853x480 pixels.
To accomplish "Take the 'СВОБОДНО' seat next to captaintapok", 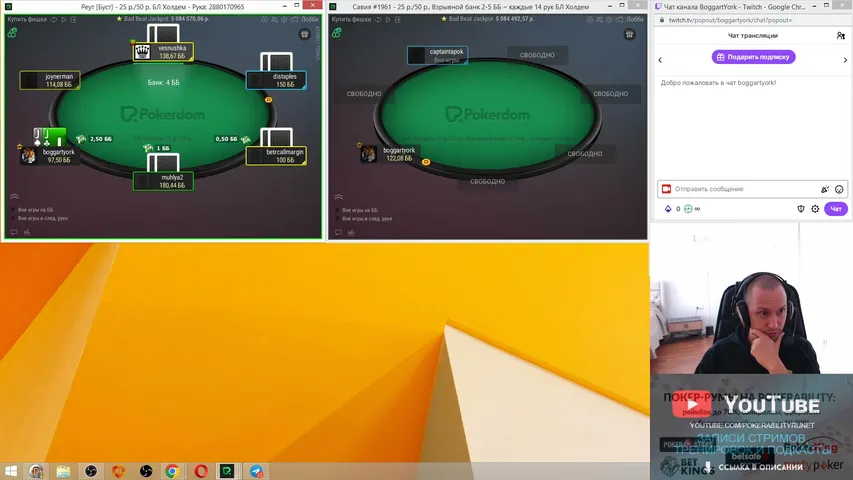I will pyautogui.click(x=537, y=55).
